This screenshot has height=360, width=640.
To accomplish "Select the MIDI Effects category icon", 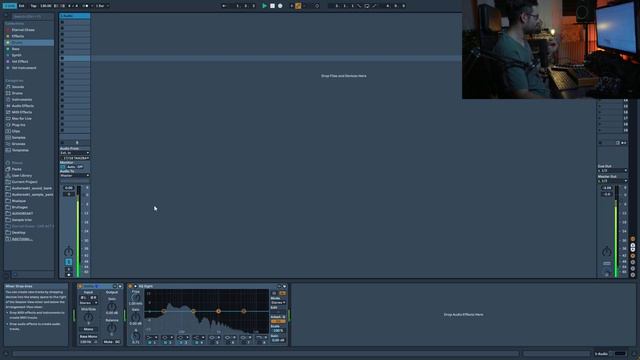I will click(x=8, y=112).
